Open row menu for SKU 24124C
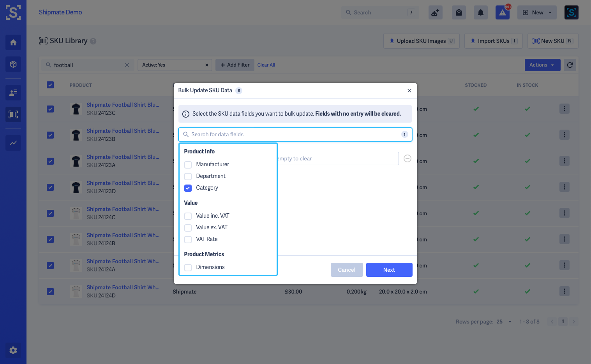This screenshot has height=364, width=591. [x=565, y=213]
